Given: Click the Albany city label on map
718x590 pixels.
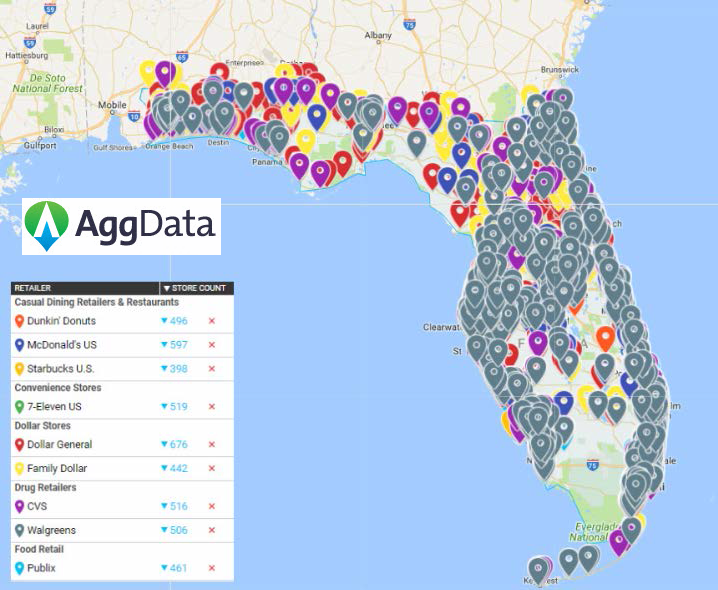Looking at the screenshot, I should 378,35.
